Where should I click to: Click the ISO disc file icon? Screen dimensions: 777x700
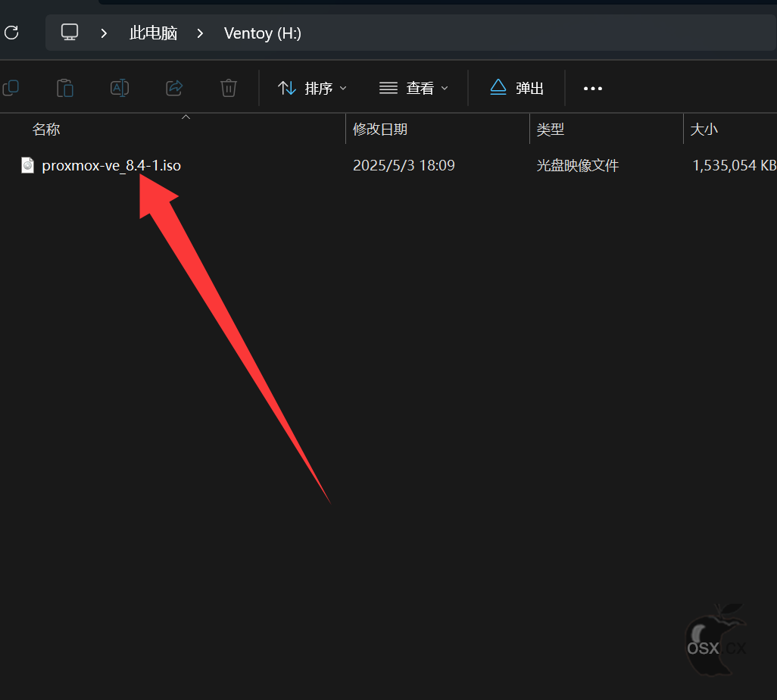point(28,165)
